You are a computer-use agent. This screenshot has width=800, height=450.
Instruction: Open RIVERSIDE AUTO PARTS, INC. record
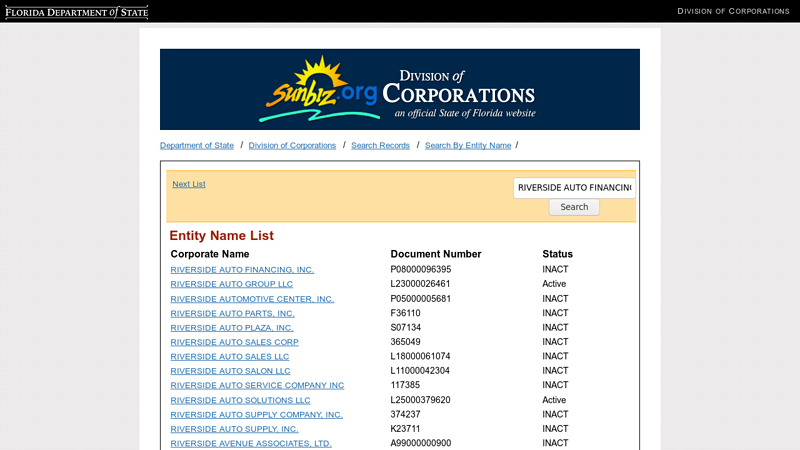coord(233,313)
